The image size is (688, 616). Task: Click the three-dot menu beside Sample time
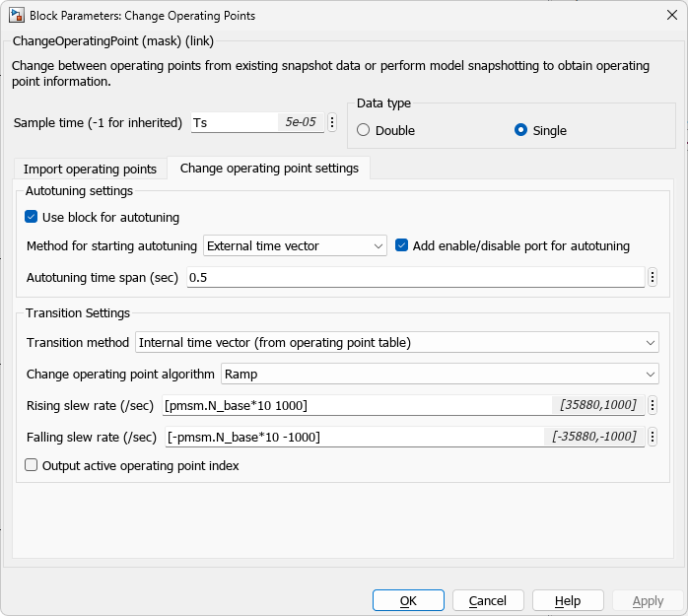[332, 123]
